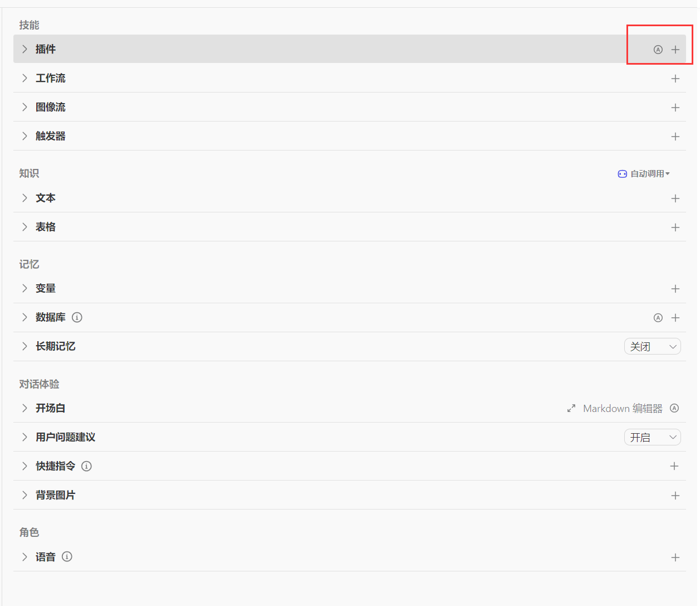The width and height of the screenshot is (700, 606).
Task: Click the (A) icon in 数据库 row
Action: (658, 318)
